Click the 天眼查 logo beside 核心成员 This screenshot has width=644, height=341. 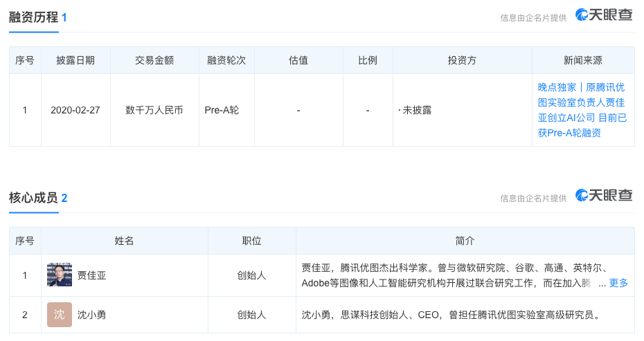[604, 196]
